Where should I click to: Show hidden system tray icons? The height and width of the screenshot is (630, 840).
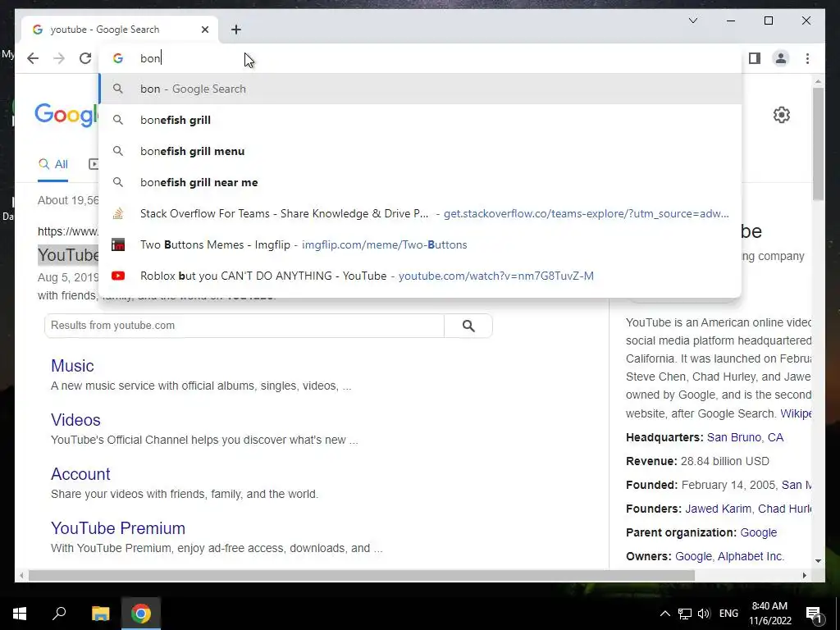coord(664,614)
